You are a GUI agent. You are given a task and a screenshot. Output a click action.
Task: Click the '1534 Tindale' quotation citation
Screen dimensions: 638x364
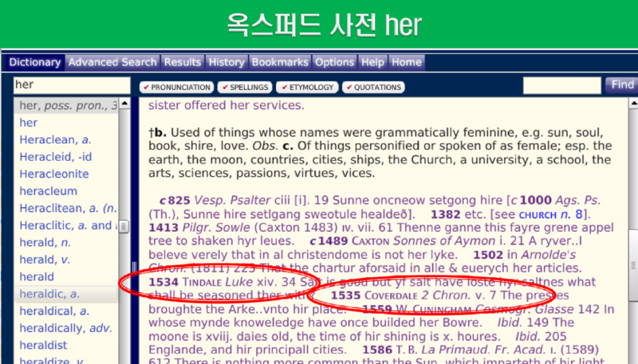coord(185,281)
